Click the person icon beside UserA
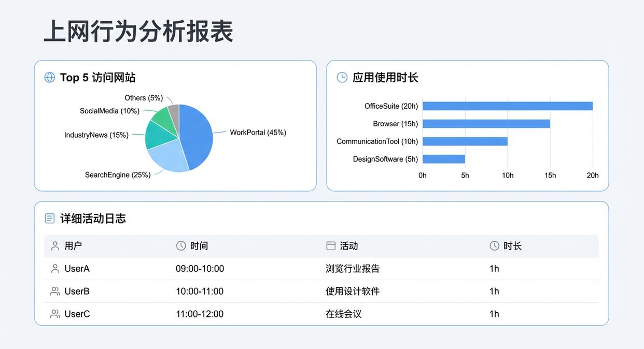The width and height of the screenshot is (644, 349). pyautogui.click(x=55, y=268)
